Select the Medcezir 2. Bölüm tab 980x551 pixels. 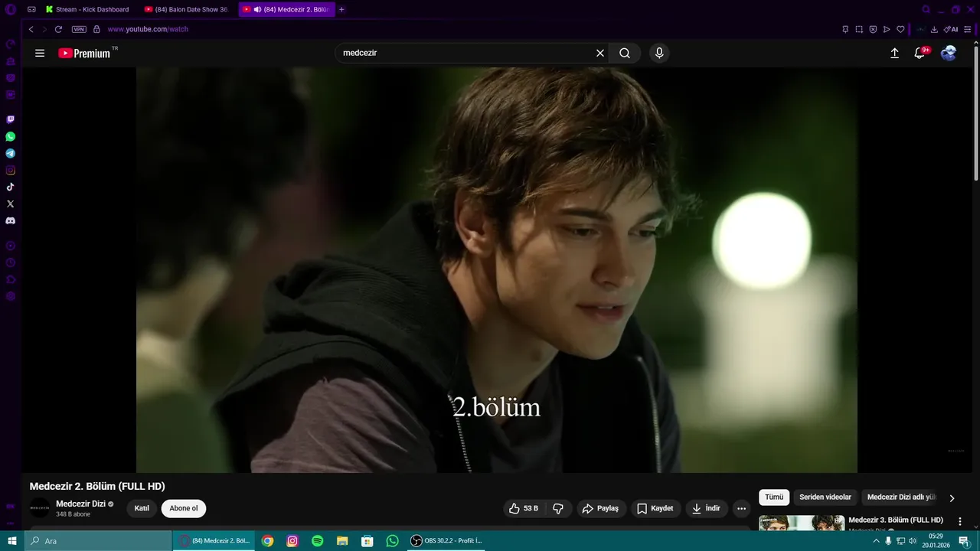pos(286,9)
